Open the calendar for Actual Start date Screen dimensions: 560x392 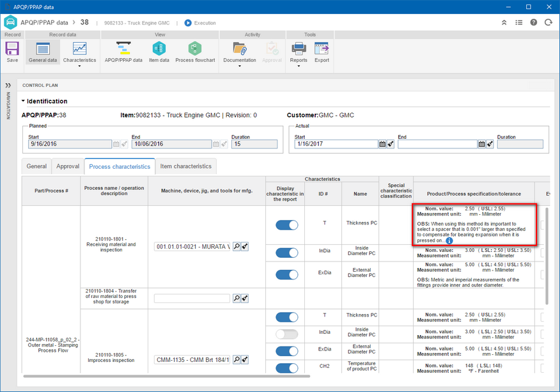382,144
